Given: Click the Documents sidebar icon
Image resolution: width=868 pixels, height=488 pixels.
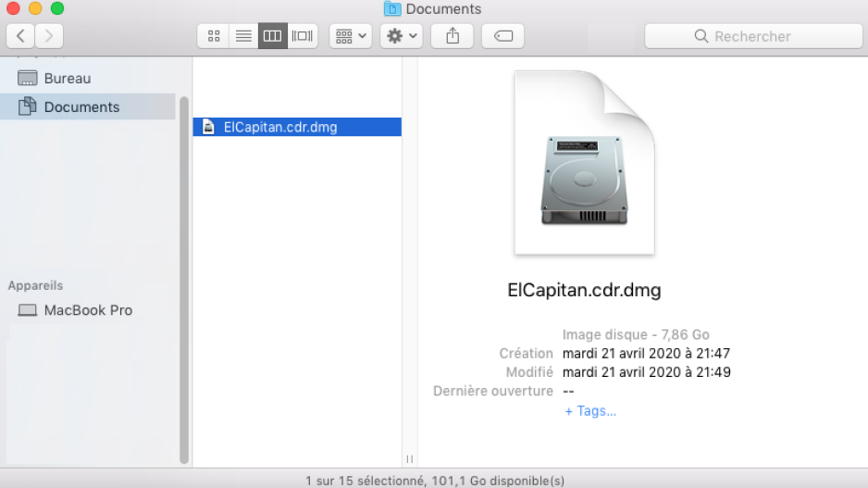Looking at the screenshot, I should click(x=27, y=106).
